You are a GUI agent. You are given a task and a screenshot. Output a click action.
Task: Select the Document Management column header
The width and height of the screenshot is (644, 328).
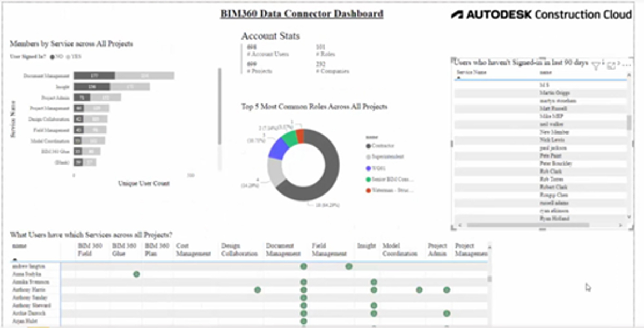(283, 250)
